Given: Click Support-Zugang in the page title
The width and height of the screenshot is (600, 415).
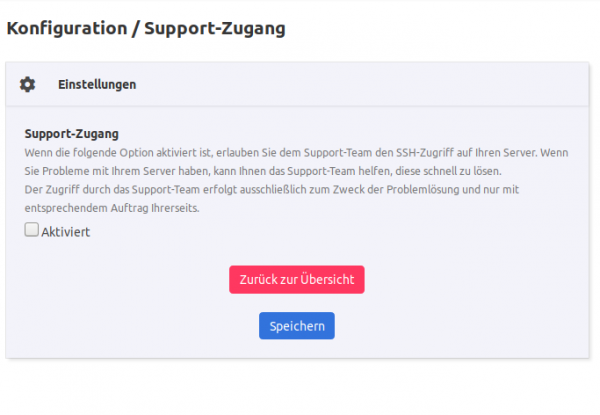Looking at the screenshot, I should point(215,28).
